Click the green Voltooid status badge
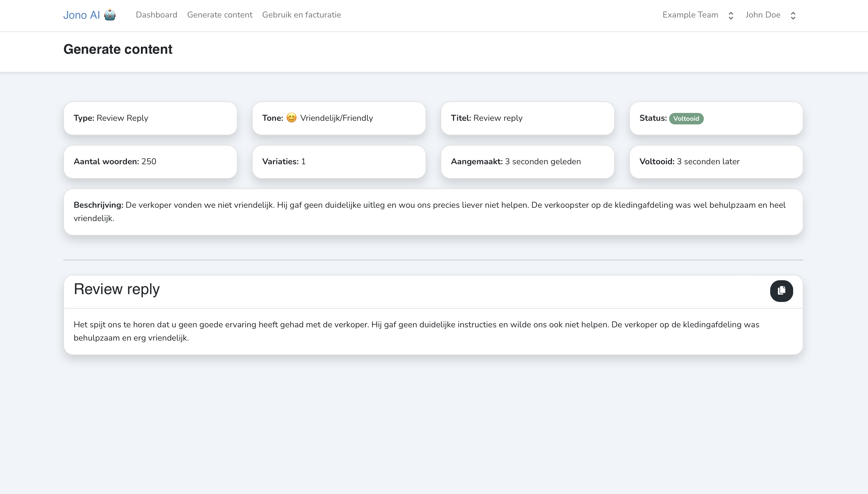The width and height of the screenshot is (868, 494). [x=686, y=118]
